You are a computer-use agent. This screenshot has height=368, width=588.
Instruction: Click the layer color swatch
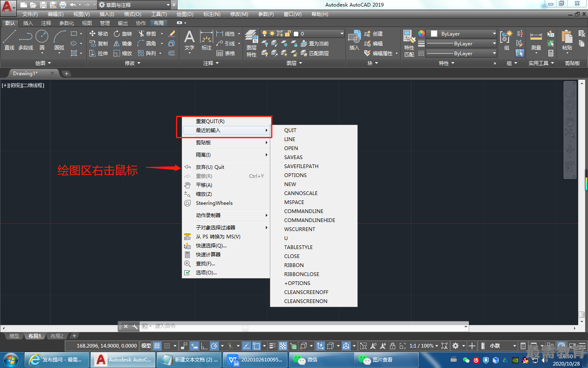point(296,34)
